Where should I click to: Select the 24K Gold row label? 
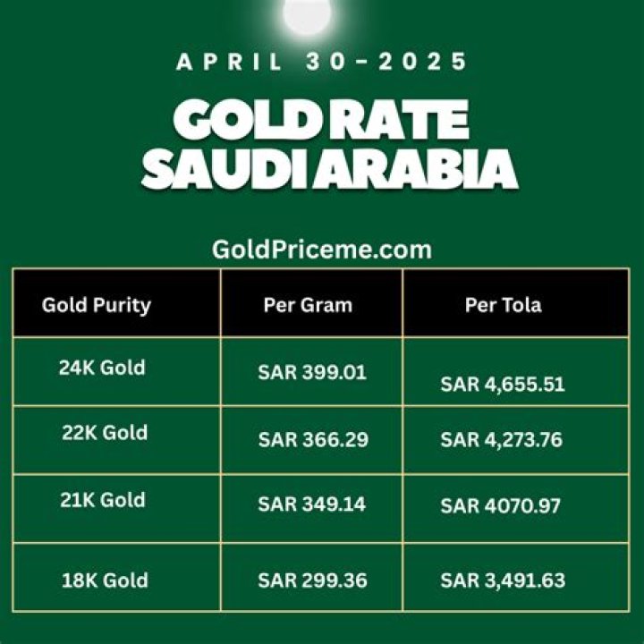[102, 367]
